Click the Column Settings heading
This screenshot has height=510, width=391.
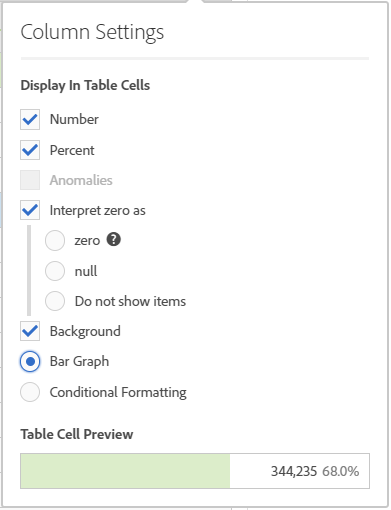[x=92, y=32]
